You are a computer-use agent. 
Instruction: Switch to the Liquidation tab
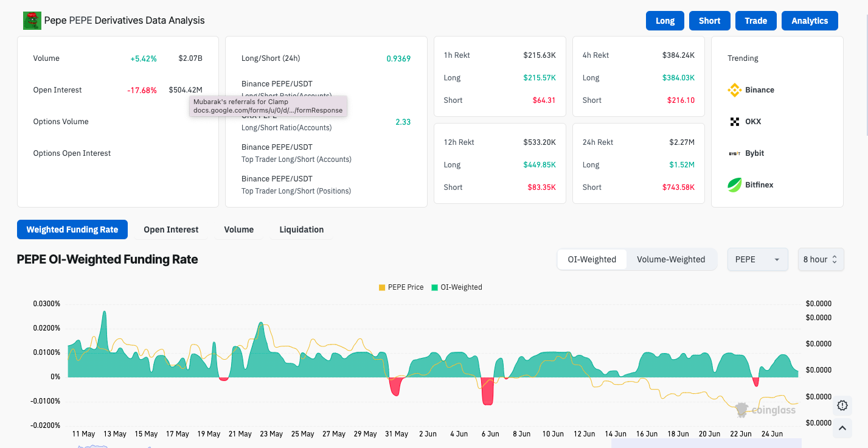(x=302, y=229)
